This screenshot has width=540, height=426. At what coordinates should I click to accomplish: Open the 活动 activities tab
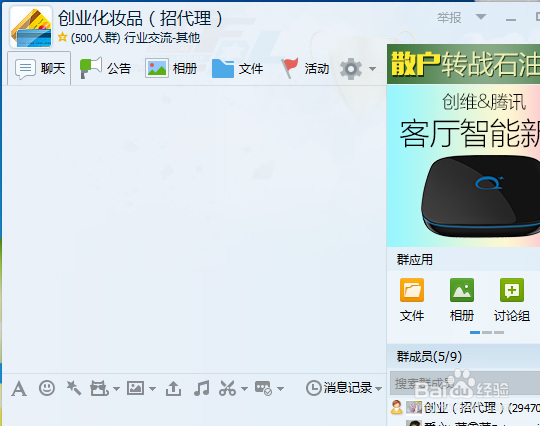coord(305,68)
